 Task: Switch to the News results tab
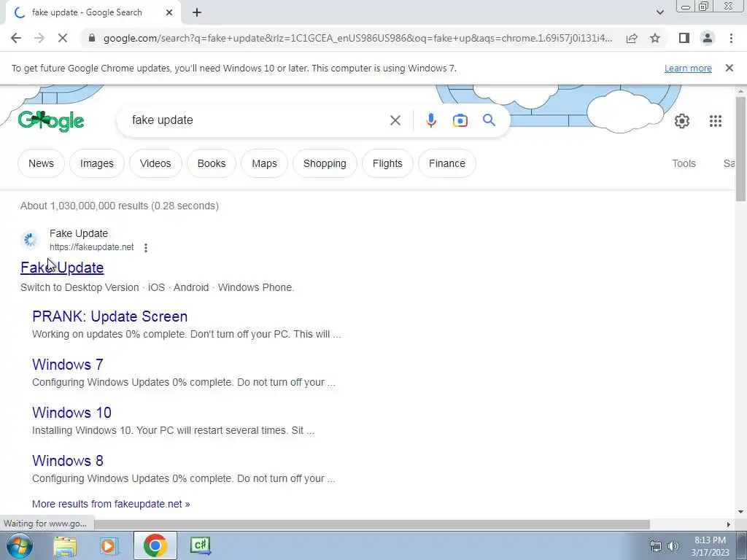pyautogui.click(x=41, y=163)
